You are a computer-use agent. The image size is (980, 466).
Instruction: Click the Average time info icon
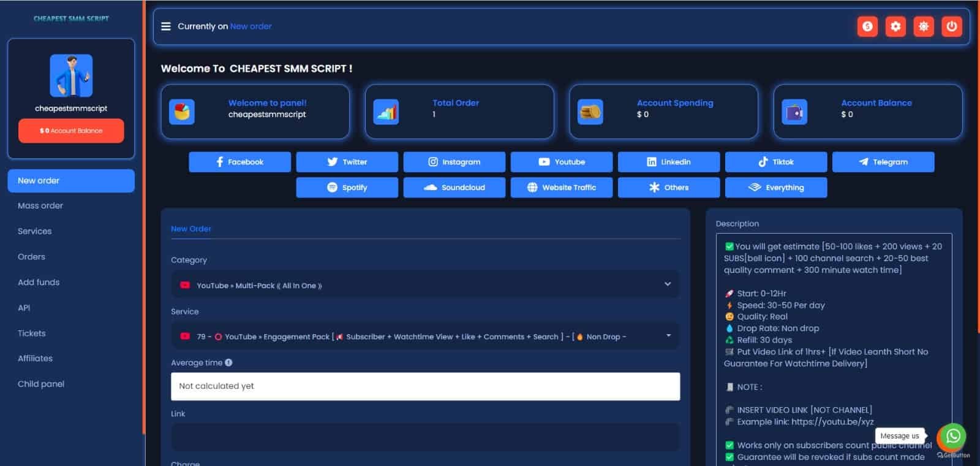click(x=228, y=362)
